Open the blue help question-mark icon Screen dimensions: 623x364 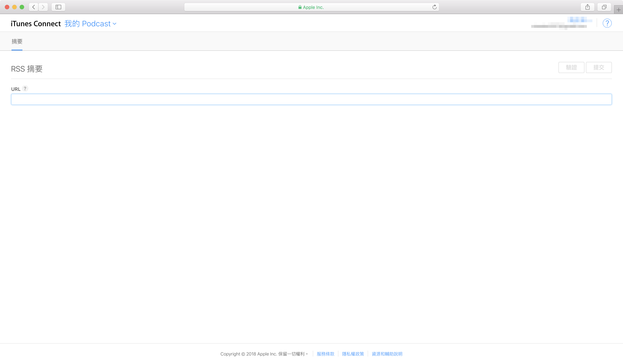coord(607,23)
